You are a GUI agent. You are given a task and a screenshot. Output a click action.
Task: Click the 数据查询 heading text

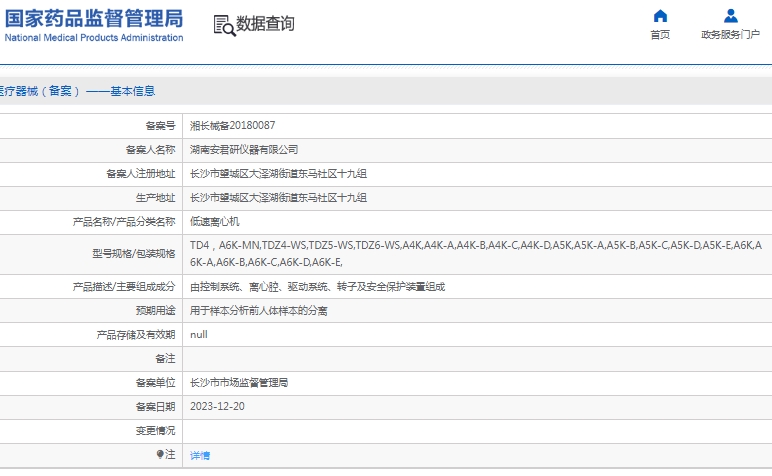(x=265, y=24)
